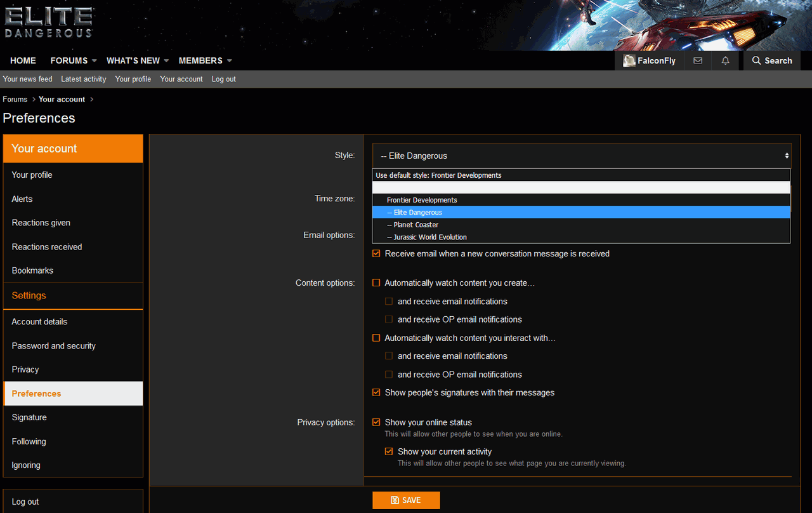Select Use default style: Frontier Developments option
812x513 pixels.
[x=581, y=175]
